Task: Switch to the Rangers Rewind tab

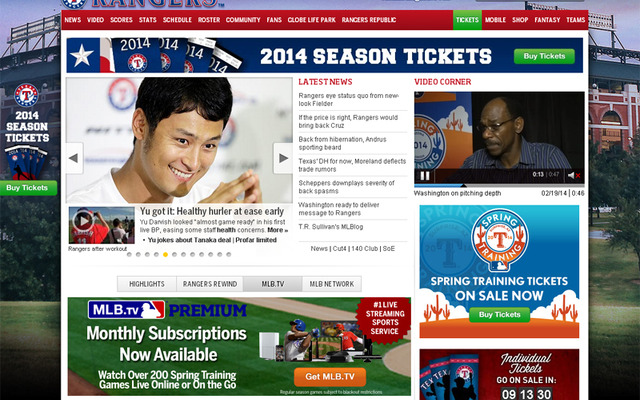Action: click(210, 284)
